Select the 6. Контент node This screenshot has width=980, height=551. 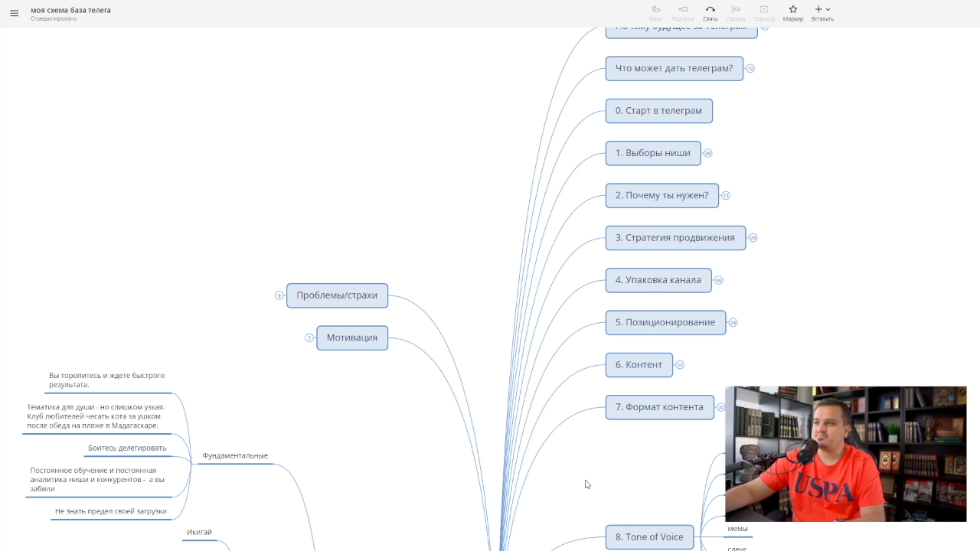(639, 365)
